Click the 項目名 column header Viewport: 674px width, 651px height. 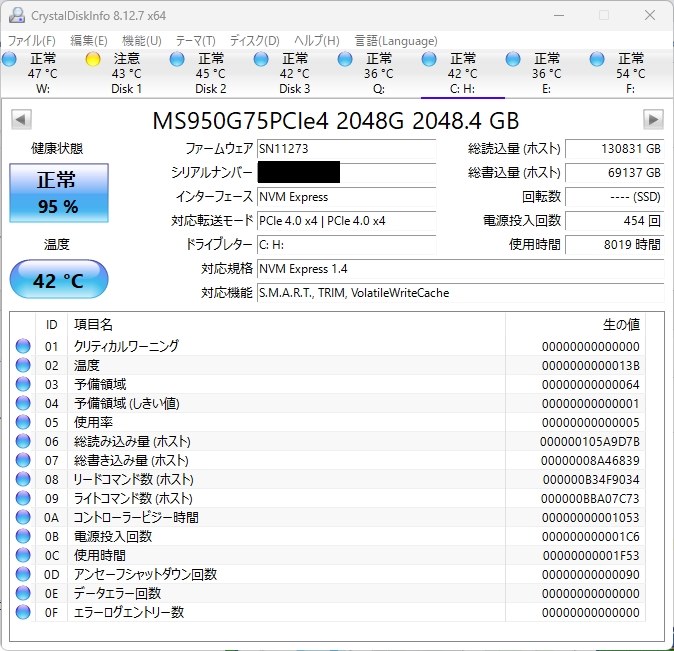[286, 324]
